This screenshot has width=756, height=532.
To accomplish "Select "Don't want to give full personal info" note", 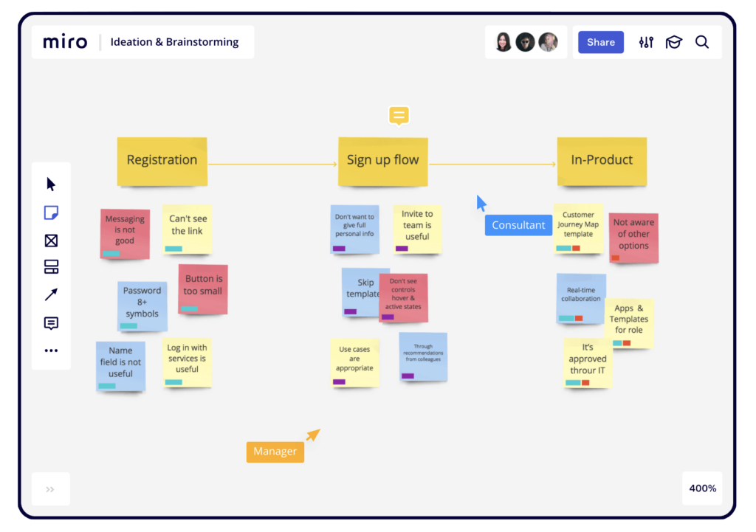I will pos(355,229).
